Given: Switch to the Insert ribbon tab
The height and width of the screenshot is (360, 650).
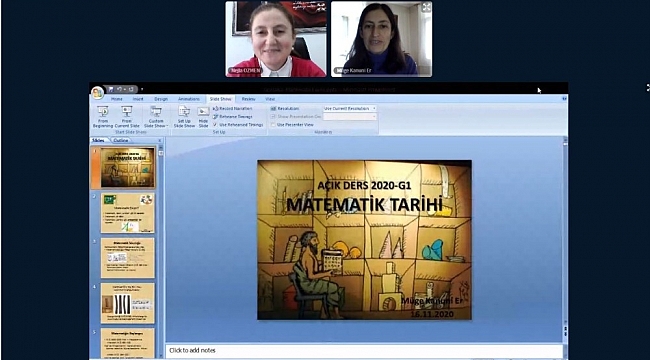Looking at the screenshot, I should click(138, 99).
